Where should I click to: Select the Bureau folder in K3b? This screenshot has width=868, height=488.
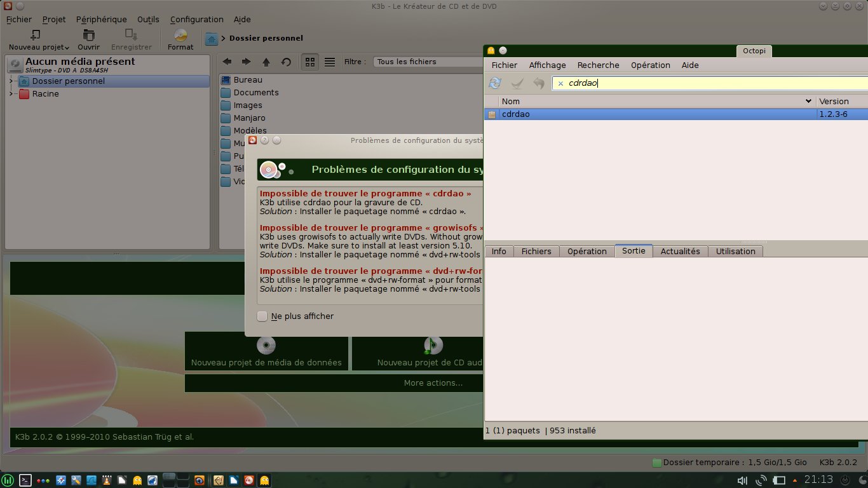tap(241, 79)
